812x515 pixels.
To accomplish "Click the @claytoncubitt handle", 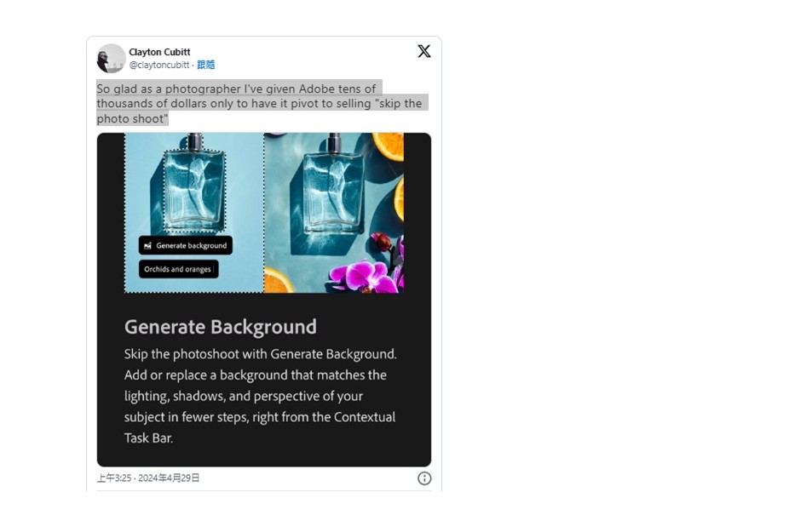I will (159, 65).
